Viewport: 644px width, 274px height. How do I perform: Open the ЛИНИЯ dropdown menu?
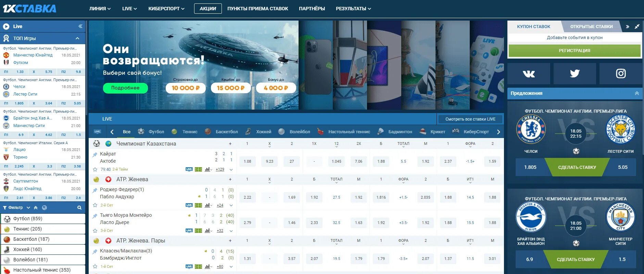(x=100, y=9)
